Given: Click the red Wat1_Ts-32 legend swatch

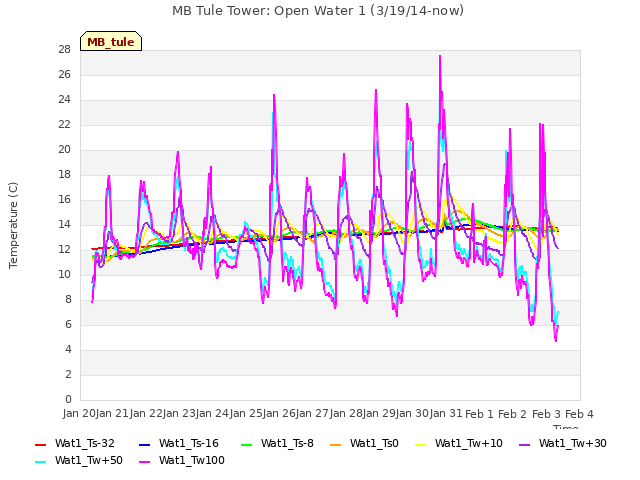Looking at the screenshot, I should [40, 444].
